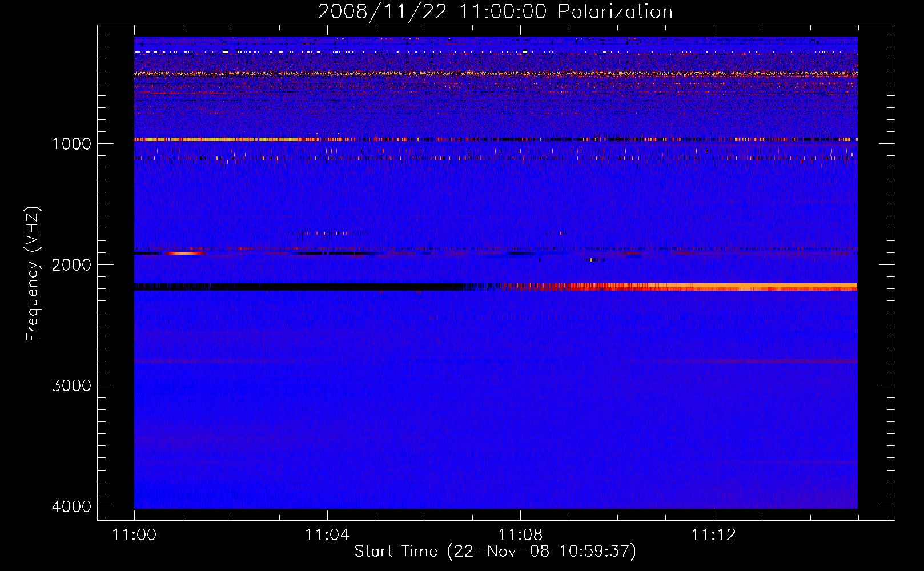Click the "Frequency (MHZ)" axis label

pos(33,274)
